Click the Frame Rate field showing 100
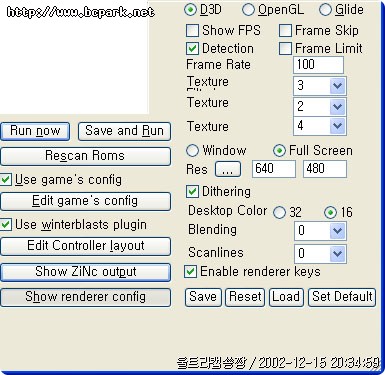The width and height of the screenshot is (385, 375). [x=318, y=65]
